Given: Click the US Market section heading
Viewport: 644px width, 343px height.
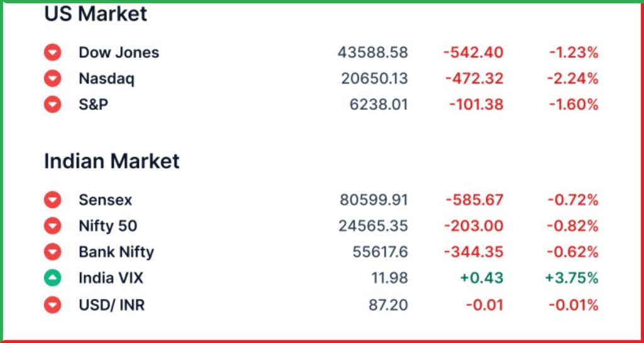Looking at the screenshot, I should tap(96, 14).
